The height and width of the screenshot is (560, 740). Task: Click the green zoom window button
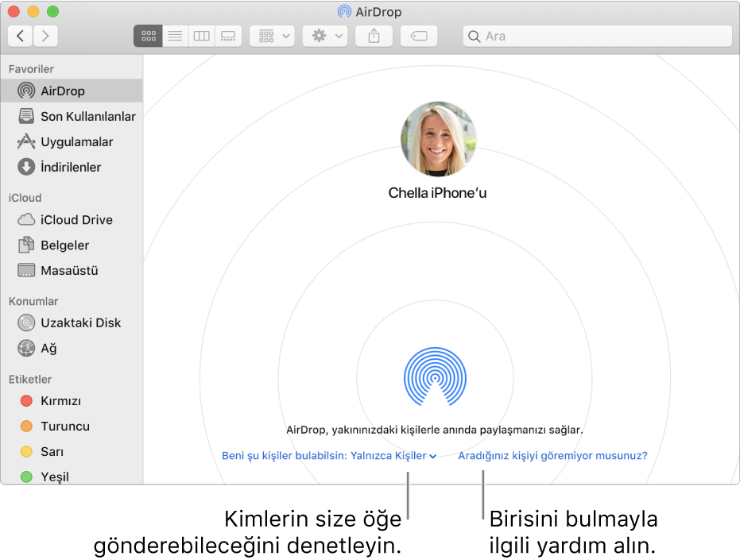pyautogui.click(x=52, y=11)
